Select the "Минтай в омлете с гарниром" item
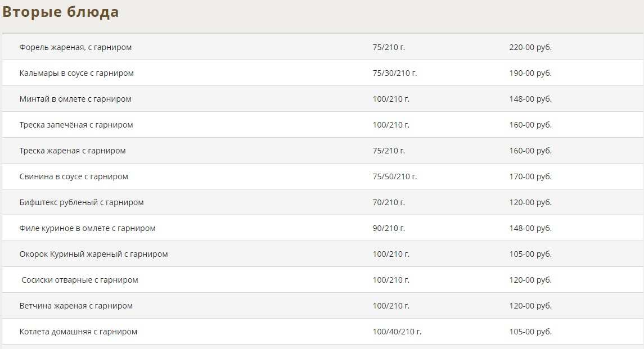 tap(75, 99)
